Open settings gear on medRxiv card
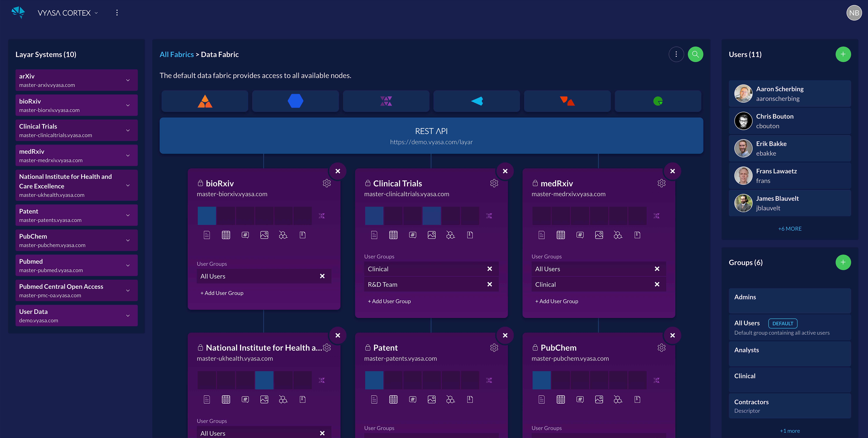 [661, 183]
